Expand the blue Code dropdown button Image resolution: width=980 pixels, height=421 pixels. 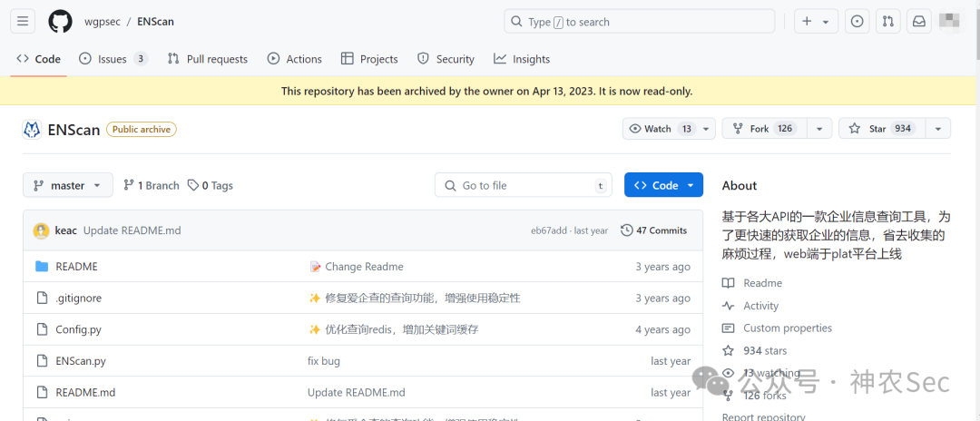pos(663,185)
